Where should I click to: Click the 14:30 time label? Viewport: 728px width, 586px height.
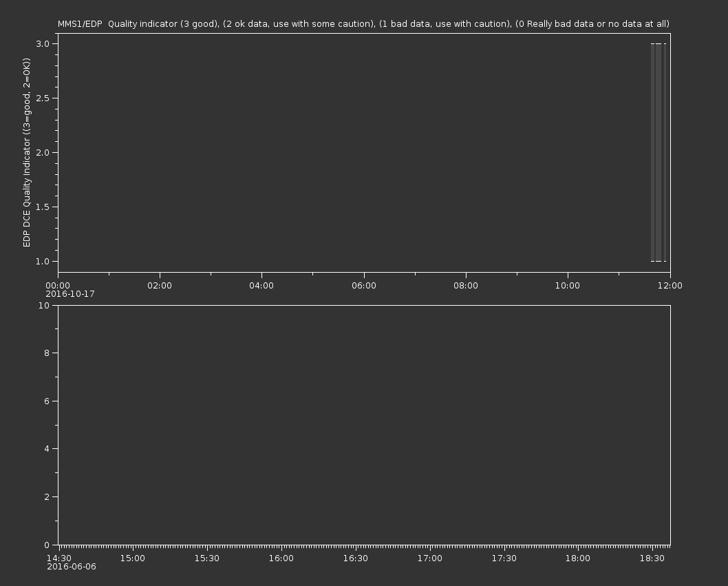tap(59, 558)
